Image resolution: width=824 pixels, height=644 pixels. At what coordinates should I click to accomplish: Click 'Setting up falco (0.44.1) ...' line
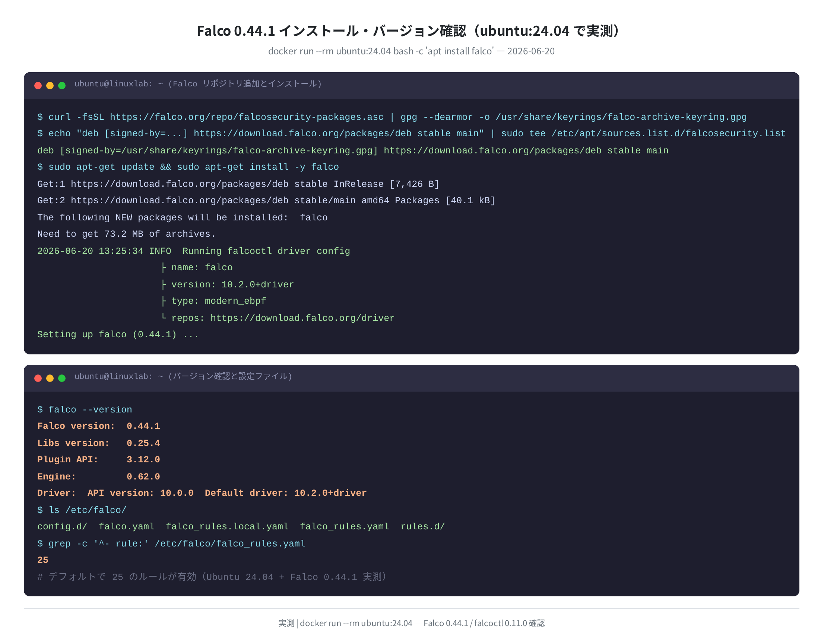tap(118, 335)
